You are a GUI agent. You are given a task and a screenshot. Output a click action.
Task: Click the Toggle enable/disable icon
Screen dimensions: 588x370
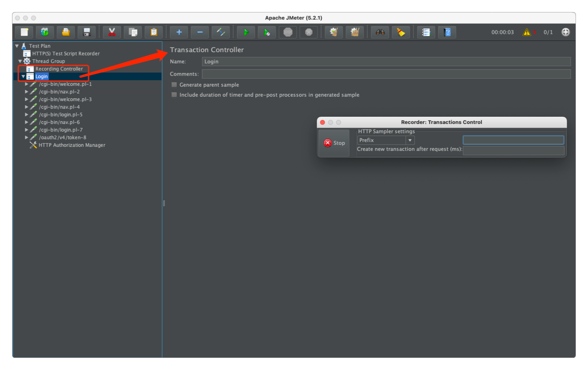click(x=221, y=32)
